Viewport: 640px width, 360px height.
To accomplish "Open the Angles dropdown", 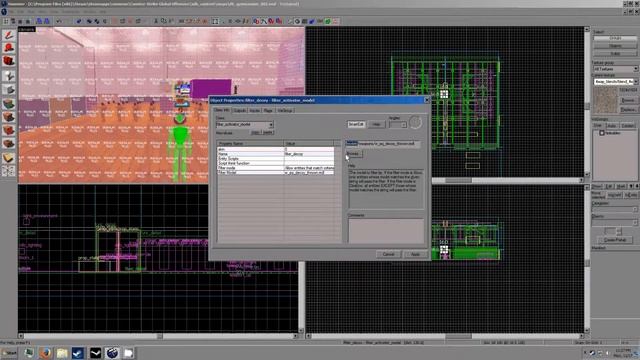I will pos(397,124).
